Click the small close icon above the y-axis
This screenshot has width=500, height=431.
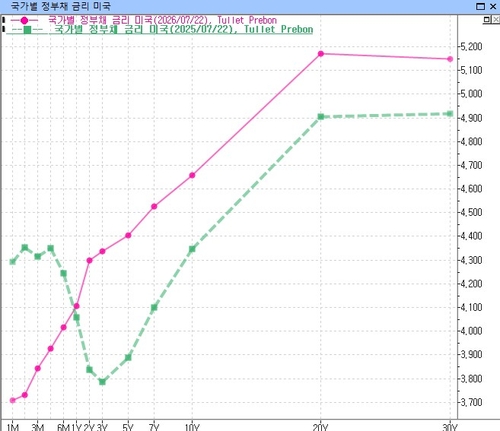click(x=496, y=20)
